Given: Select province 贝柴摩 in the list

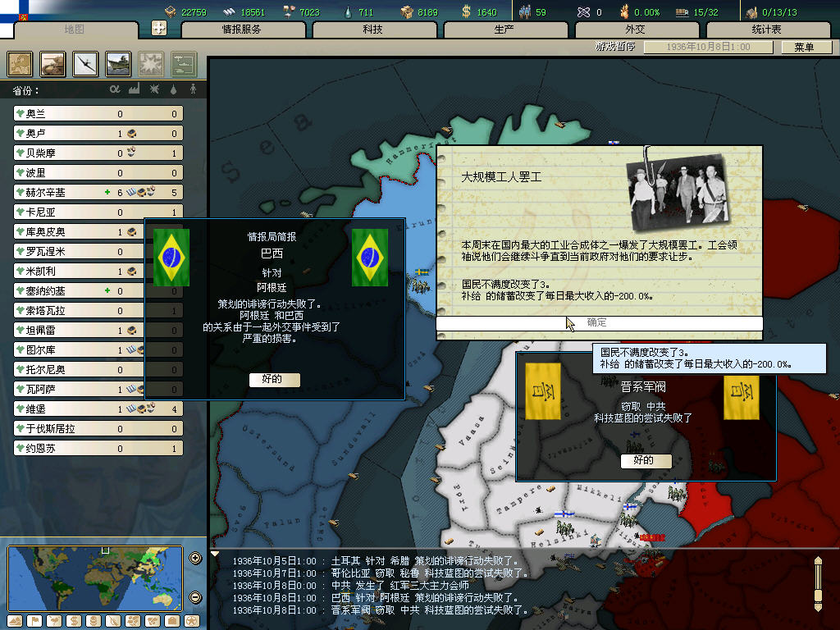Looking at the screenshot, I should click(98, 153).
